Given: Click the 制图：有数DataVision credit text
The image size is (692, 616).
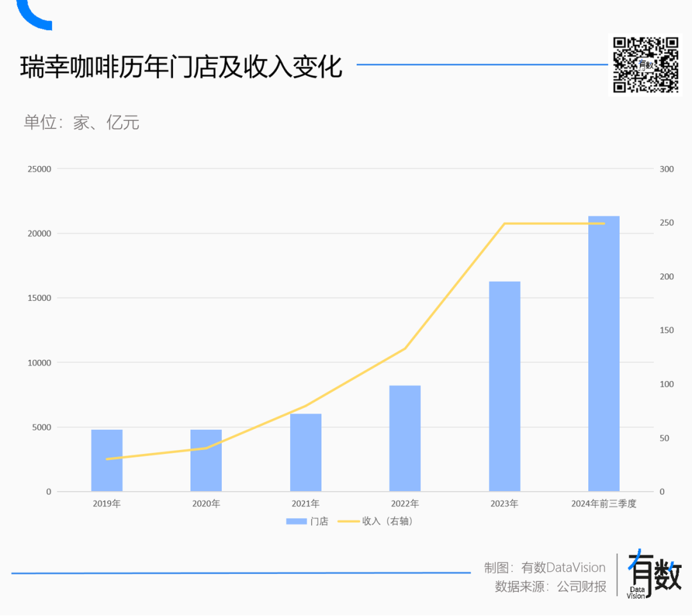Looking at the screenshot, I should [545, 567].
